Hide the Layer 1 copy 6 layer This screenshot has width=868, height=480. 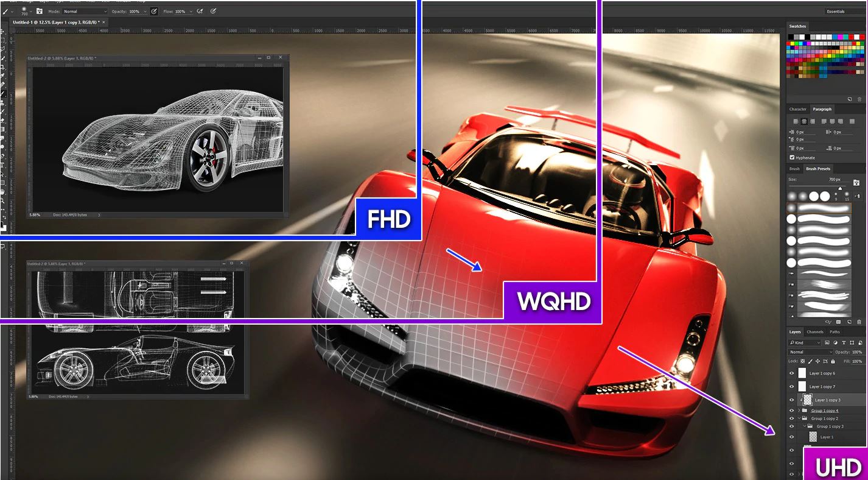click(792, 373)
